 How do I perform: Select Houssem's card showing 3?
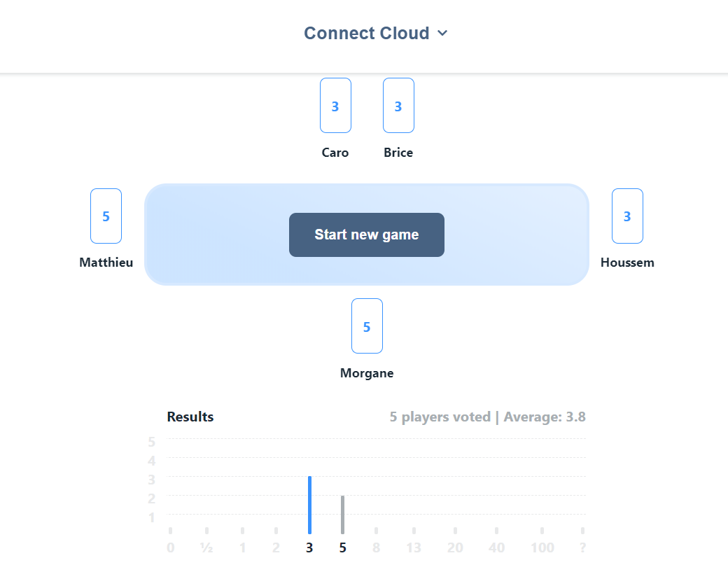627,216
